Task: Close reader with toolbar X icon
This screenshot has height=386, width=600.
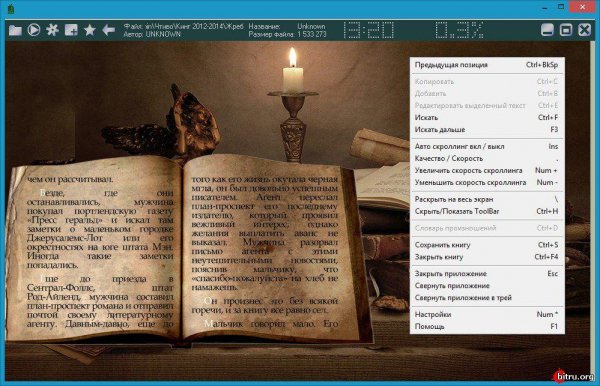Action: tap(584, 30)
